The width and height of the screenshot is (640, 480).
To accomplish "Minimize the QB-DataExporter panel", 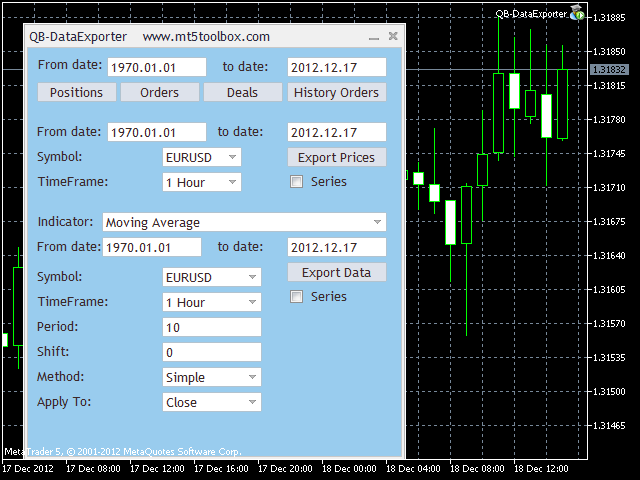I will (374, 37).
